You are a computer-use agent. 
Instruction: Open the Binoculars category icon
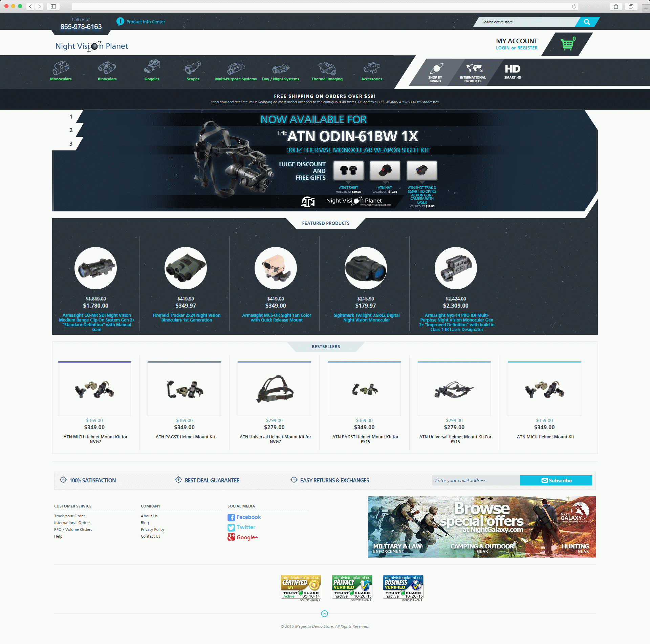(x=107, y=68)
